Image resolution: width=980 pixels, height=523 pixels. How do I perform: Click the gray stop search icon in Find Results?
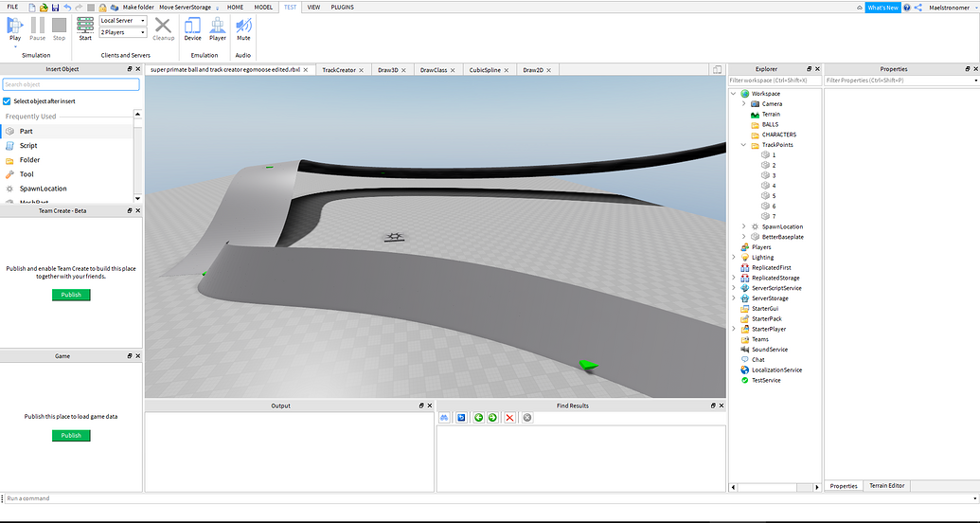click(526, 417)
